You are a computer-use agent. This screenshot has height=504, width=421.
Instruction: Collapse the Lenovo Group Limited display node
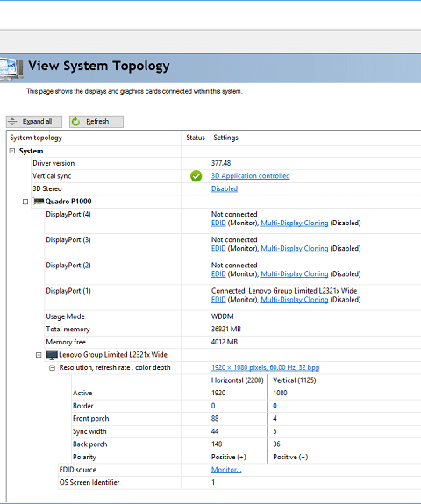(39, 355)
